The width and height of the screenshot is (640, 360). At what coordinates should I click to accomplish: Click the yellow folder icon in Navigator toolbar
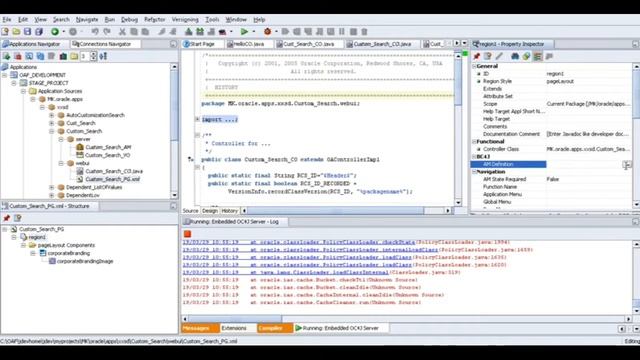click(x=74, y=56)
